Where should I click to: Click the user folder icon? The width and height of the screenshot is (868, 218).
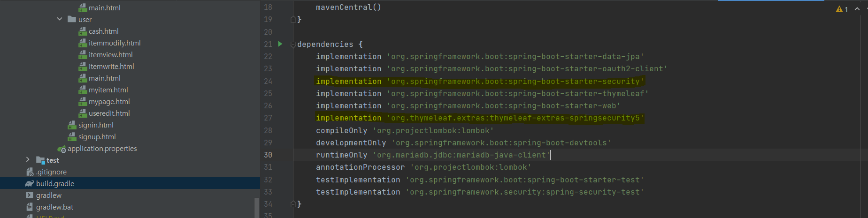(72, 19)
